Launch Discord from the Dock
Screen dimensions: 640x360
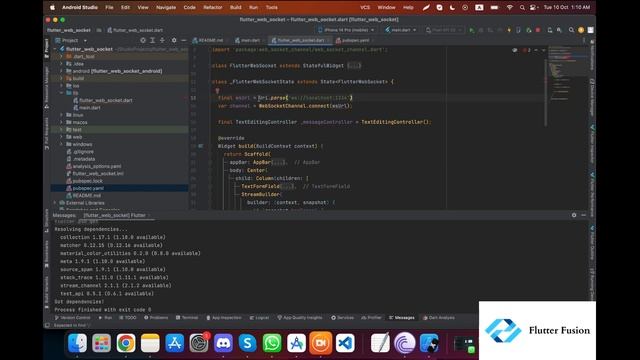pyautogui.click(x=223, y=343)
